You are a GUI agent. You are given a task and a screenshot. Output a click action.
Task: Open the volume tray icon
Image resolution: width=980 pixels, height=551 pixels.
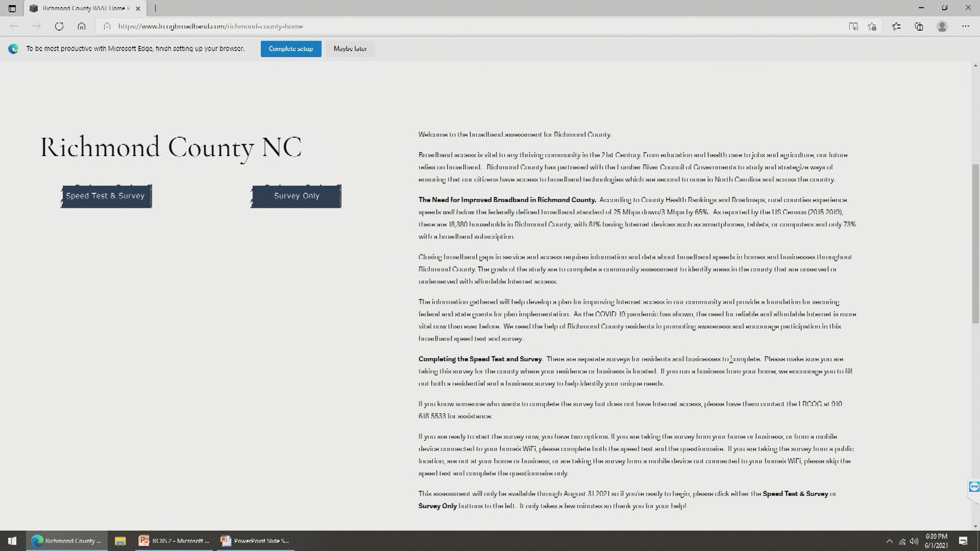click(x=914, y=541)
